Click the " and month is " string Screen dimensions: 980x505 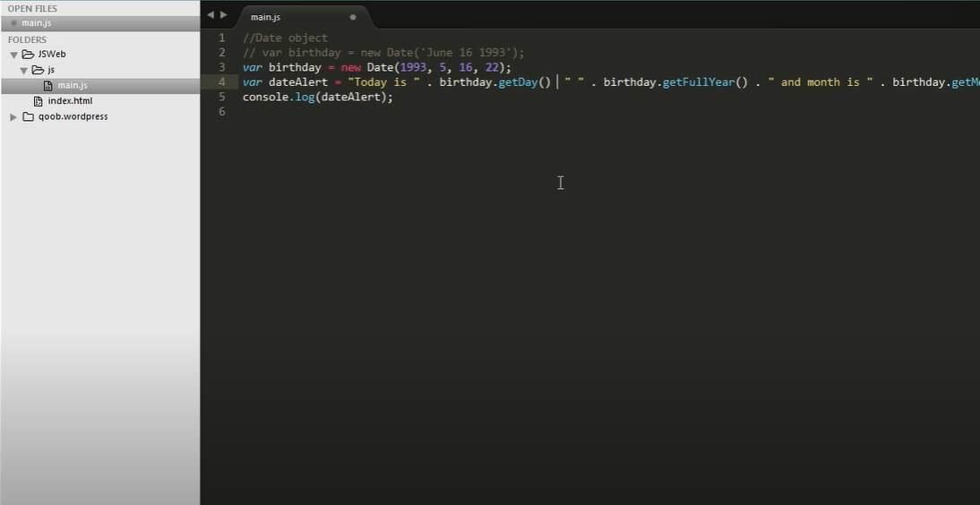[820, 82]
